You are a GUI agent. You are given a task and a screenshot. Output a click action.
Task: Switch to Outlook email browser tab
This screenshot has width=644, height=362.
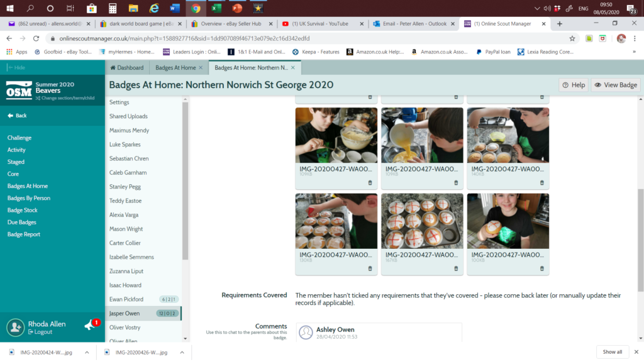point(414,24)
